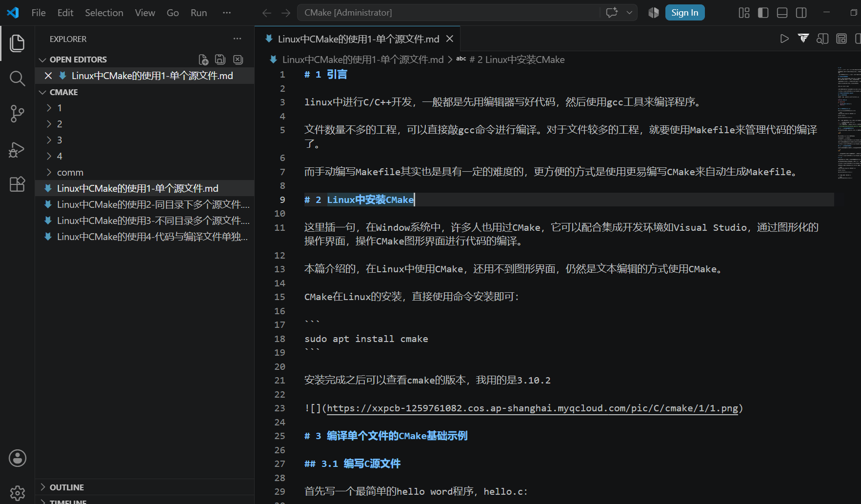Click heading '# 1 引言'
The width and height of the screenshot is (861, 504).
tap(326, 74)
